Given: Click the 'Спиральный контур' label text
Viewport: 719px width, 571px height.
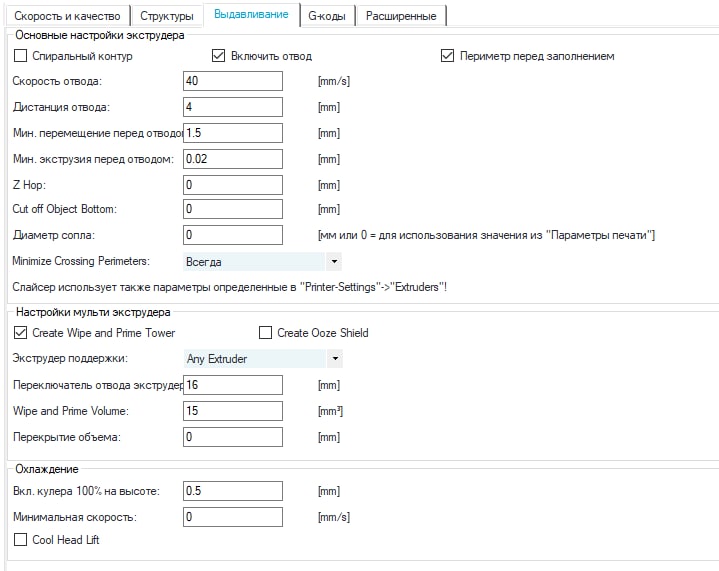Looking at the screenshot, I should pos(82,56).
